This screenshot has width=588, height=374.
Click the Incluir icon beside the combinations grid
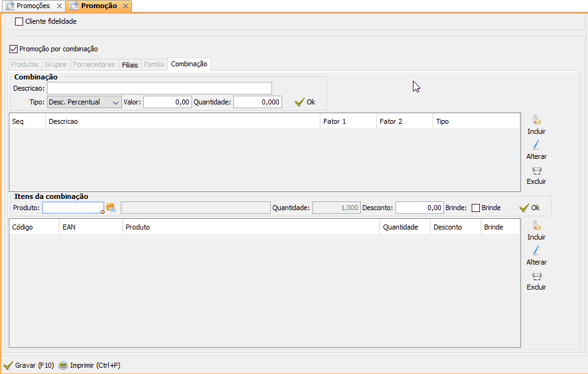536,121
